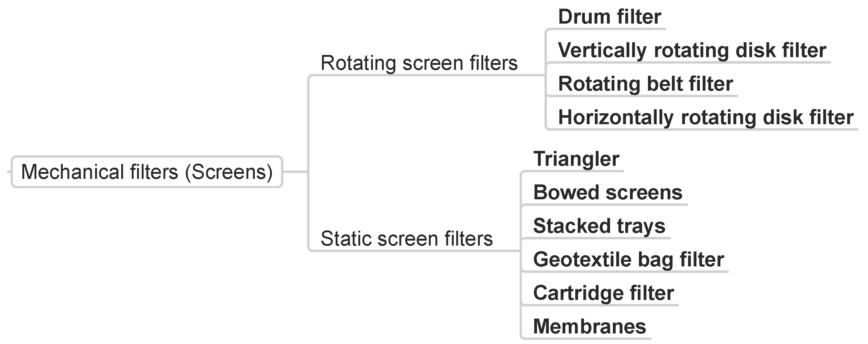868x344 pixels.
Task: Click connector stub left of Mechanical filters box
Action: pos(9,172)
